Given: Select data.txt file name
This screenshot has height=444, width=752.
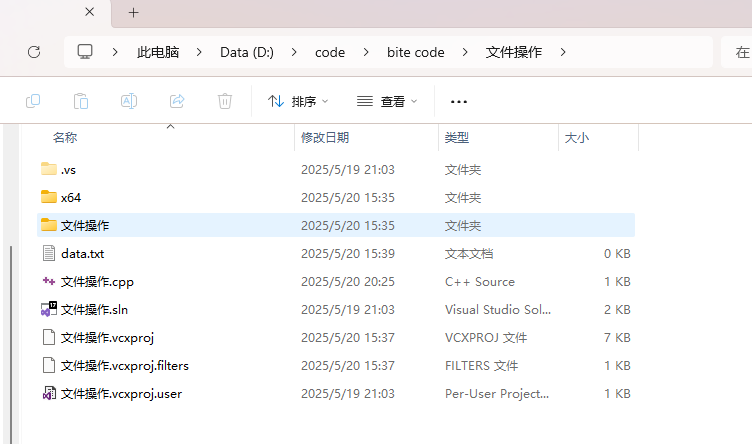Looking at the screenshot, I should (x=82, y=254).
